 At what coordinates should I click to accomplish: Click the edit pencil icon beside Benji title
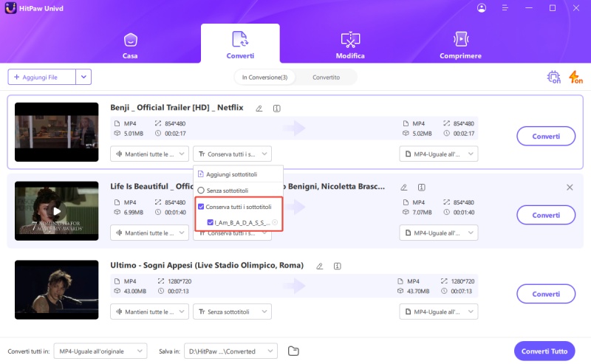point(259,108)
